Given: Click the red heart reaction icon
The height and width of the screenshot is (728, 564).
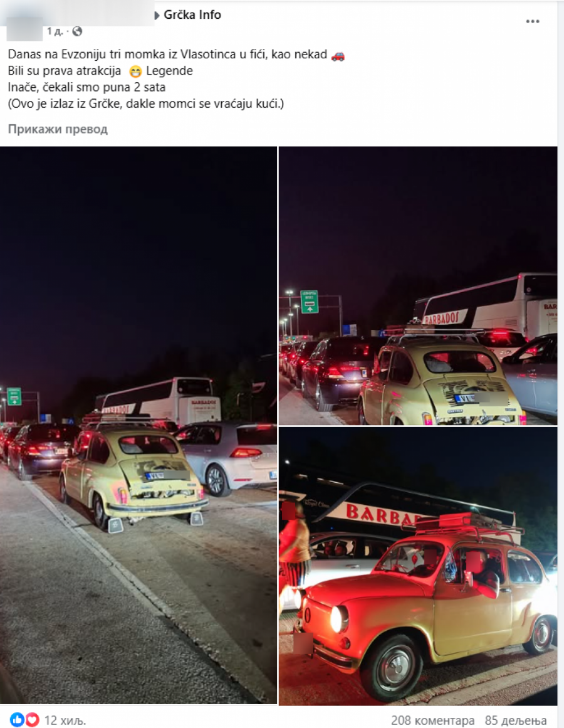Looking at the screenshot, I should [x=31, y=720].
